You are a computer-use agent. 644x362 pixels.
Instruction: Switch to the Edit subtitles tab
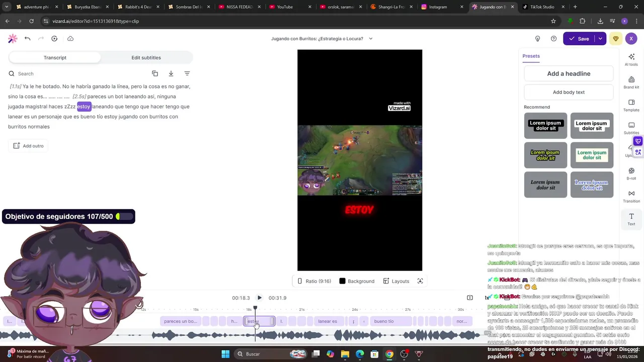(x=146, y=58)
